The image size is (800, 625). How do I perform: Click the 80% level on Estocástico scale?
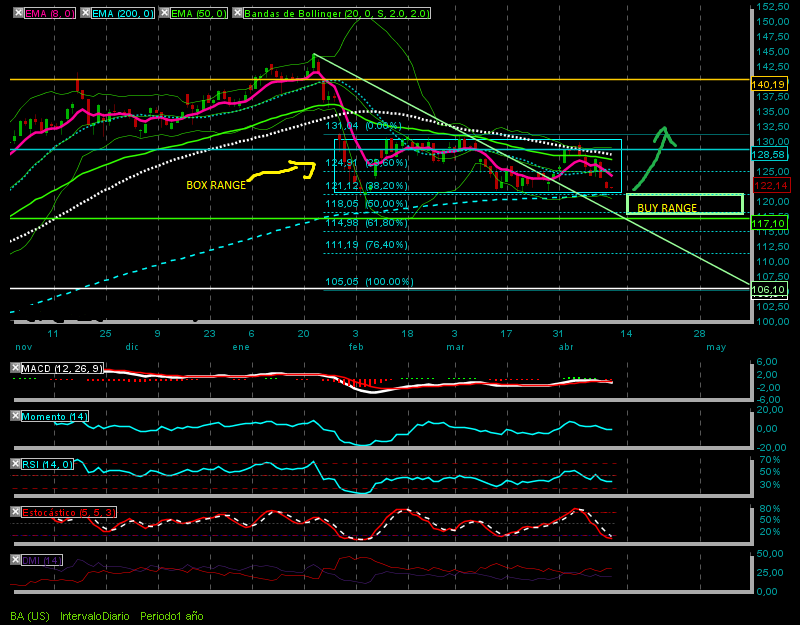tap(769, 509)
